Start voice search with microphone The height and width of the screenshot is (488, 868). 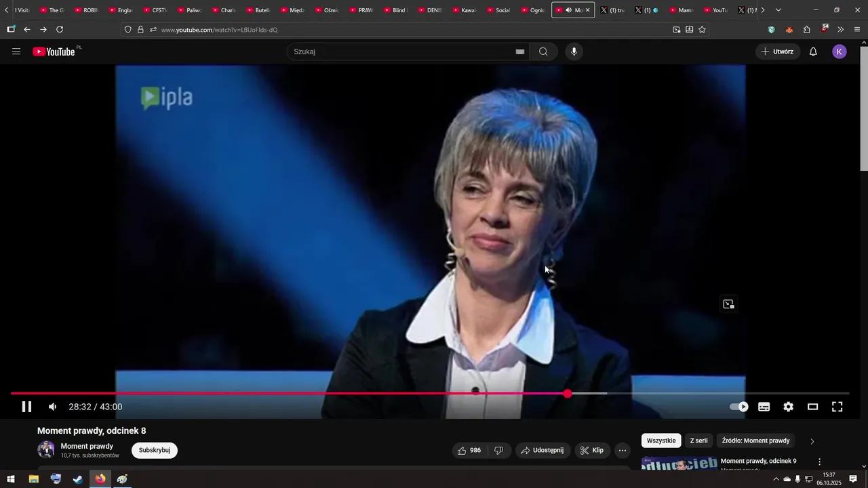(574, 52)
